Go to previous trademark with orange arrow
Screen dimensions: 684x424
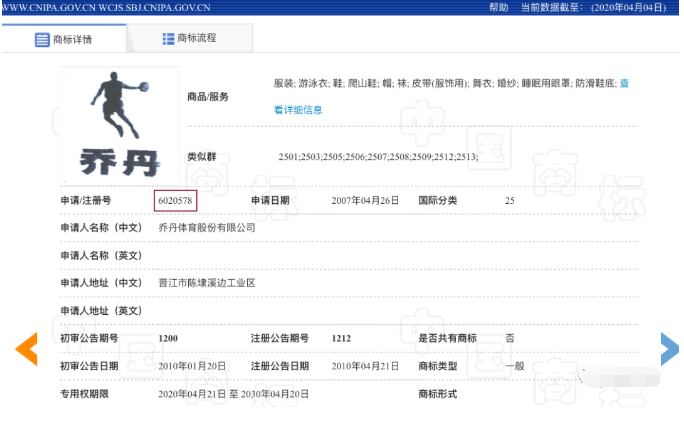(x=27, y=349)
